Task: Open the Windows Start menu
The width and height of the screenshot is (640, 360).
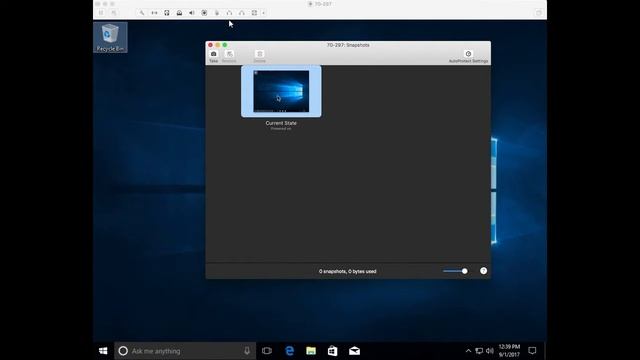Action: click(x=103, y=351)
